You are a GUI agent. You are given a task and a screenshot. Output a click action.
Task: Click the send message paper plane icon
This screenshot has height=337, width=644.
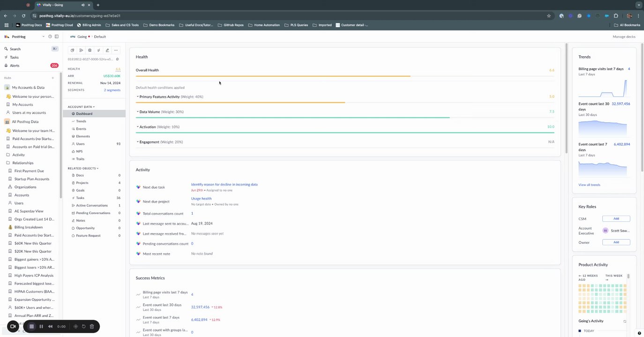tap(81, 50)
